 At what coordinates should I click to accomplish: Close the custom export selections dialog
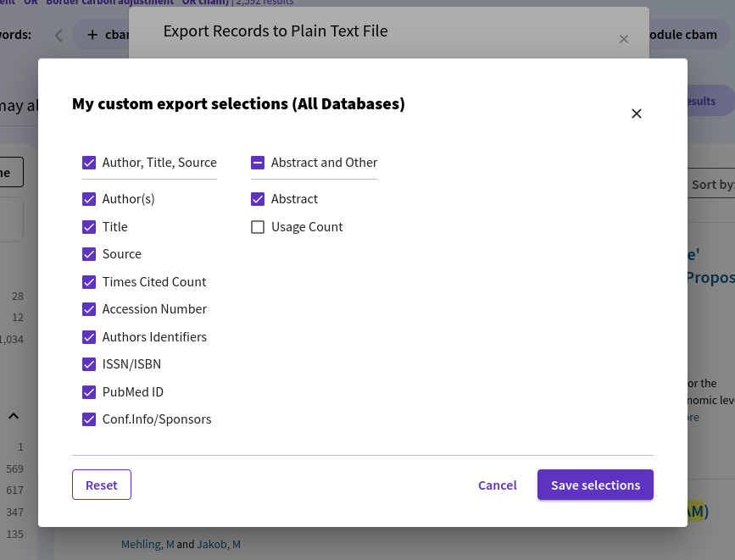pos(637,114)
